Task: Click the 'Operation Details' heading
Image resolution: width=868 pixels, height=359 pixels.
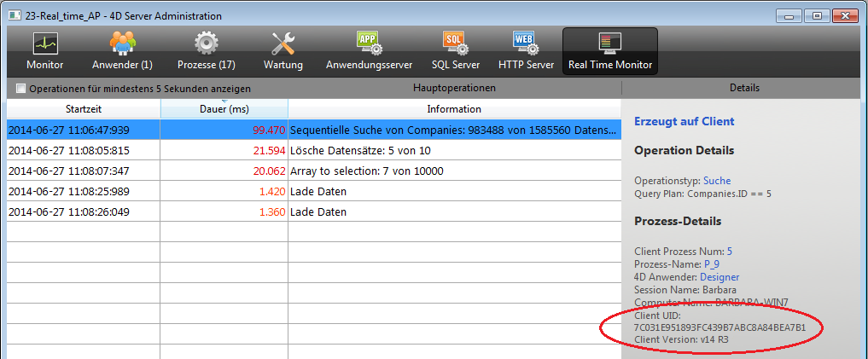Action: 684,150
